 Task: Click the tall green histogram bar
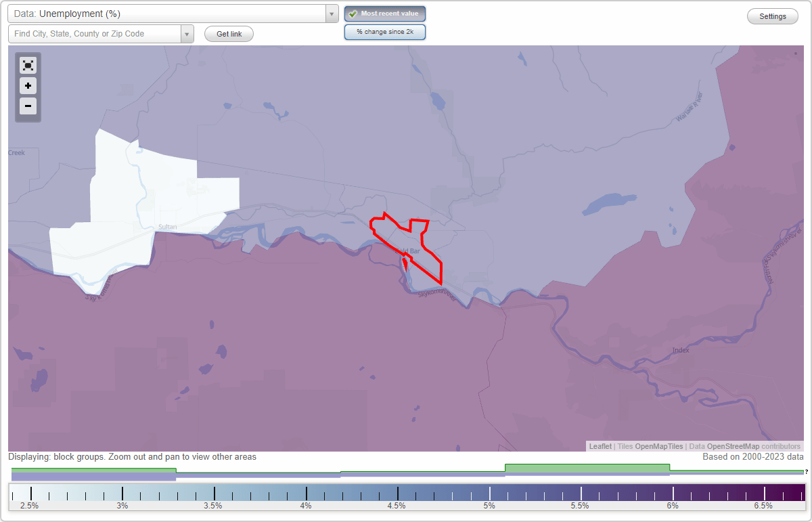[587, 469]
